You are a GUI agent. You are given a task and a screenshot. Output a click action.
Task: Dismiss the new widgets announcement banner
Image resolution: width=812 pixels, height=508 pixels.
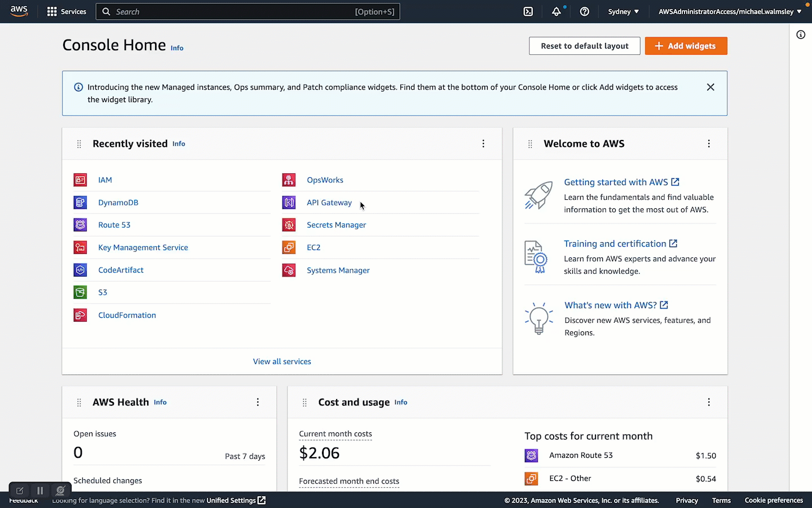click(710, 87)
